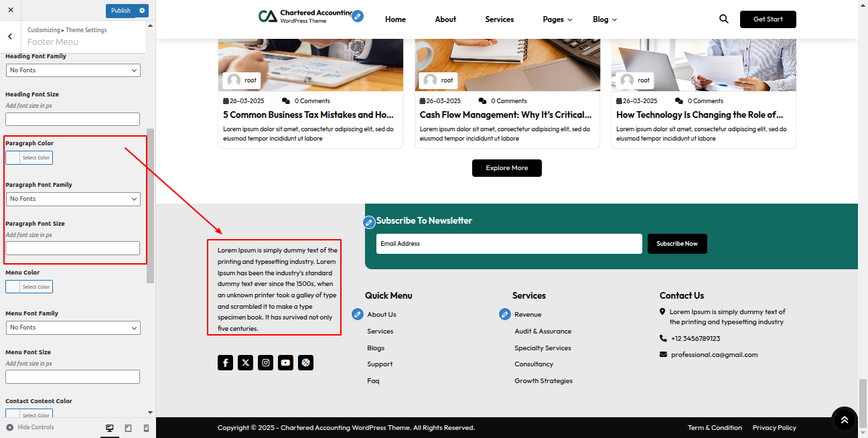Switch to mobile preview mode
Image resolution: width=868 pixels, height=438 pixels.
(x=146, y=428)
